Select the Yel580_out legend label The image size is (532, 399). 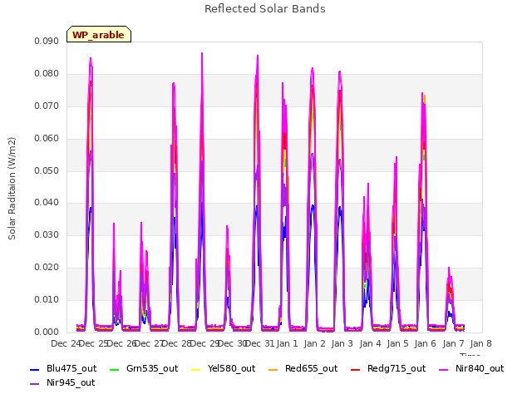(231, 368)
